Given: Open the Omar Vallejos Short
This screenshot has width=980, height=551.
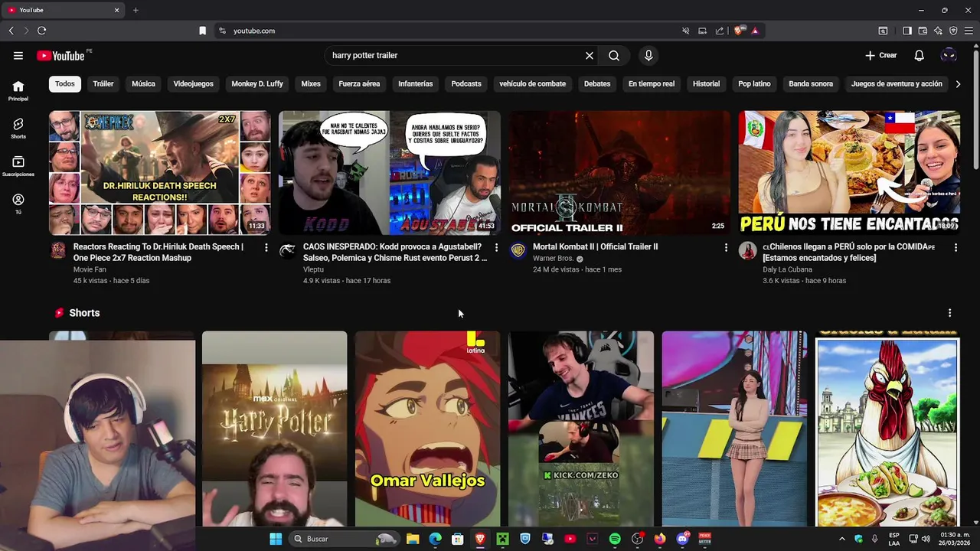Looking at the screenshot, I should 428,429.
